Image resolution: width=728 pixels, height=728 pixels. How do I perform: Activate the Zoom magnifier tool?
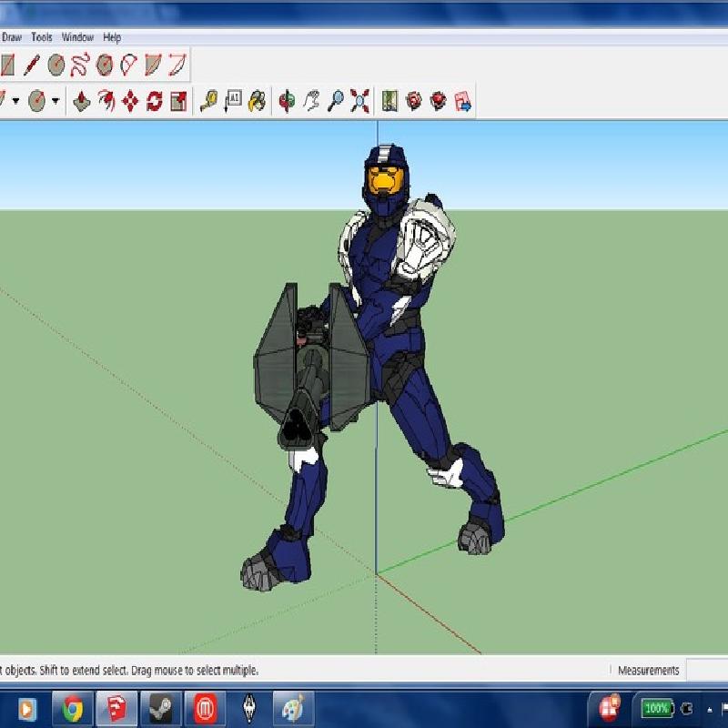click(336, 101)
